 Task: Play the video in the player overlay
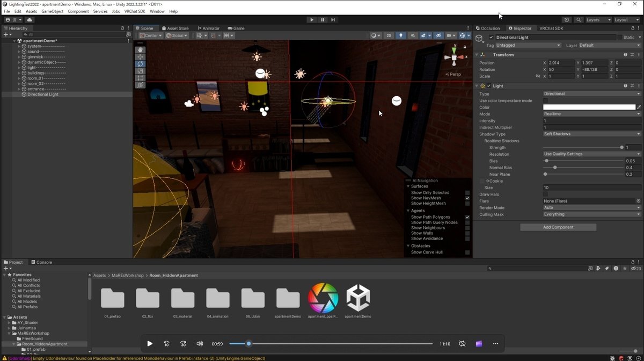(x=150, y=344)
